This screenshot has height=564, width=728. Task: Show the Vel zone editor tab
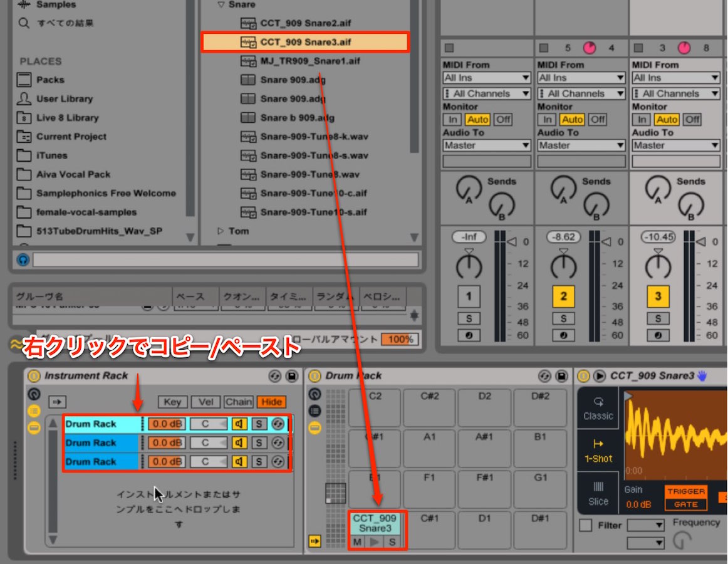coord(206,402)
